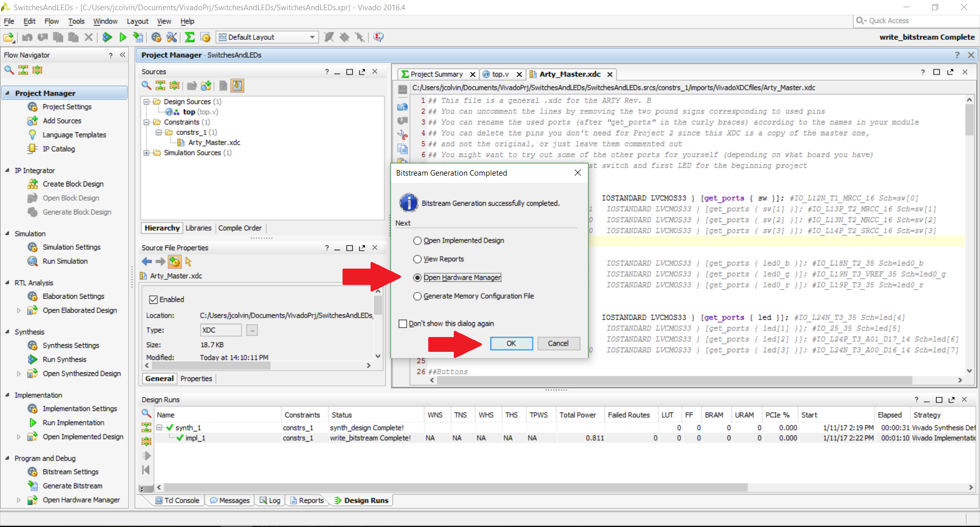Click the Generate Bitstream toolbar icon
This screenshot has height=527, width=980.
point(138,37)
